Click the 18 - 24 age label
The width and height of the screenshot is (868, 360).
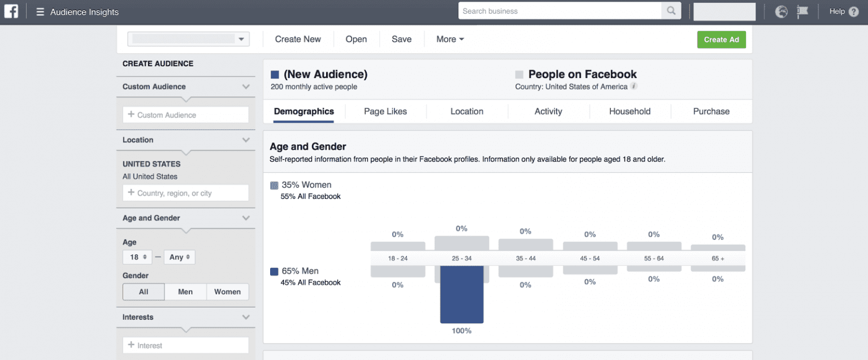click(398, 258)
